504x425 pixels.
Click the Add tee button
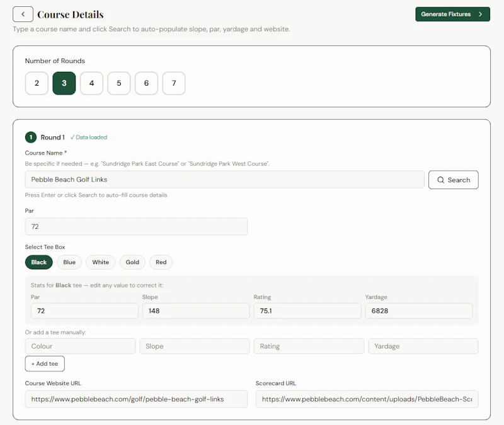click(45, 364)
